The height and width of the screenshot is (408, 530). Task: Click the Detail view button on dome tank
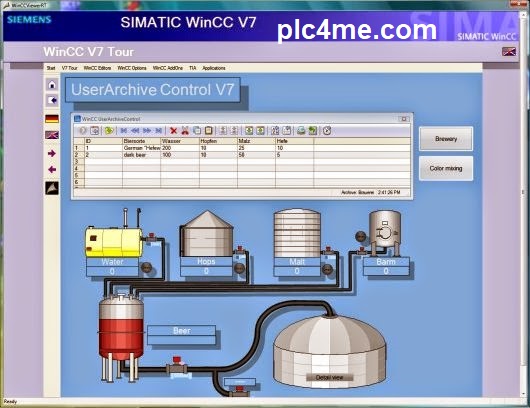330,377
